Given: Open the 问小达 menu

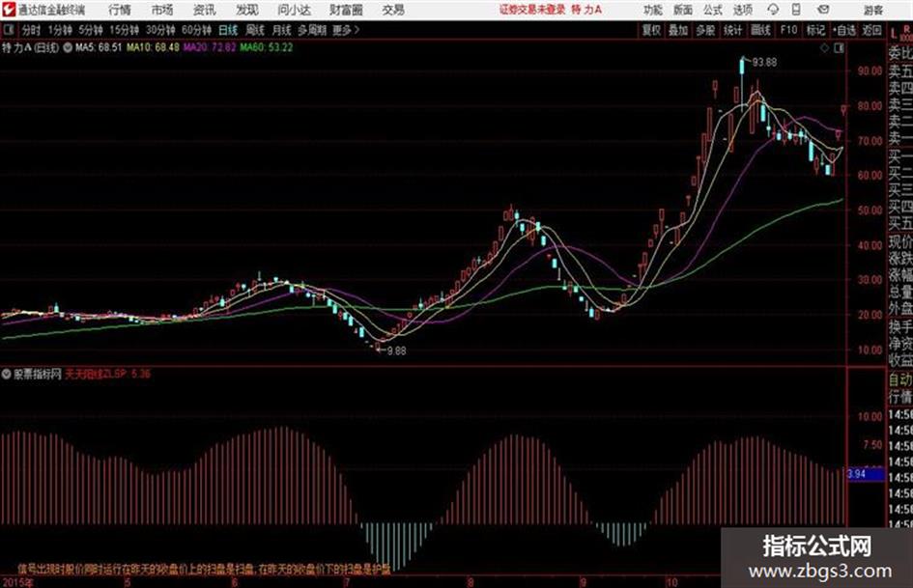Looking at the screenshot, I should point(294,10).
